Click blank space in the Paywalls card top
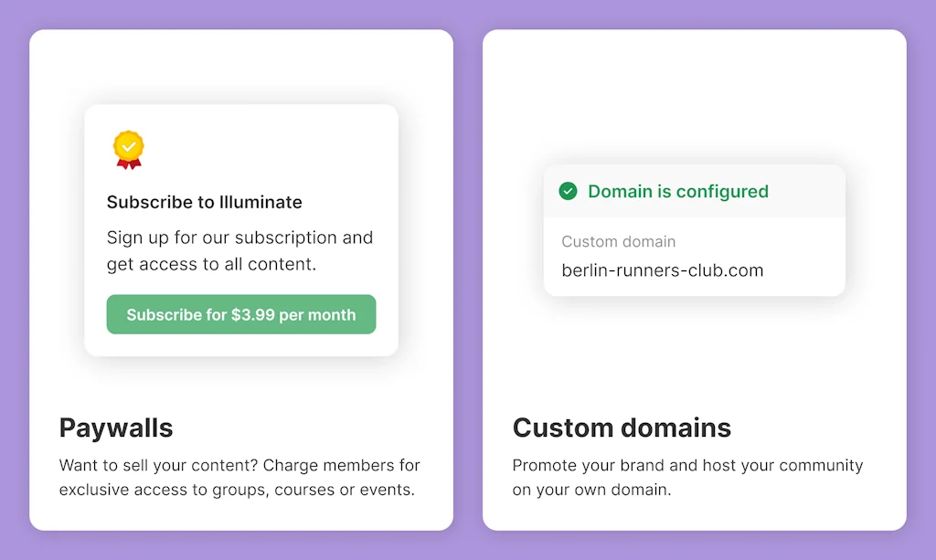936x560 pixels. tap(240, 66)
